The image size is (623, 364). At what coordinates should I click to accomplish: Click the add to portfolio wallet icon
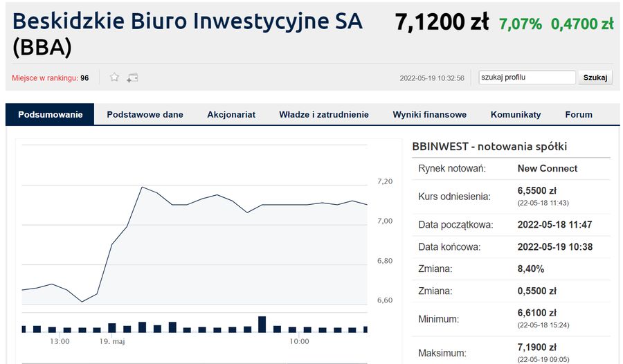click(132, 78)
